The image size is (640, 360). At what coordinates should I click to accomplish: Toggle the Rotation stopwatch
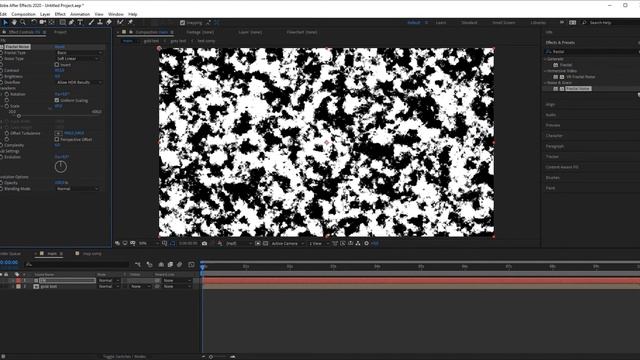pyautogui.click(x=7, y=94)
